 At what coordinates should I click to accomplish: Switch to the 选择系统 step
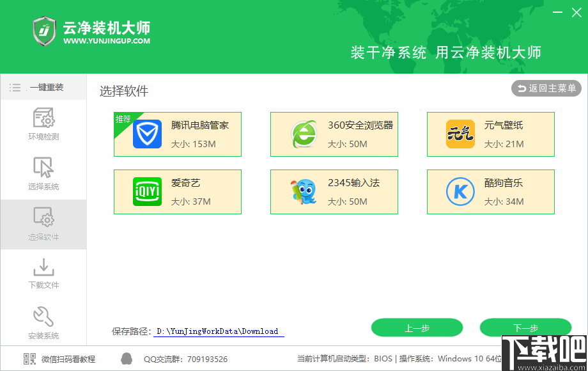coord(43,174)
